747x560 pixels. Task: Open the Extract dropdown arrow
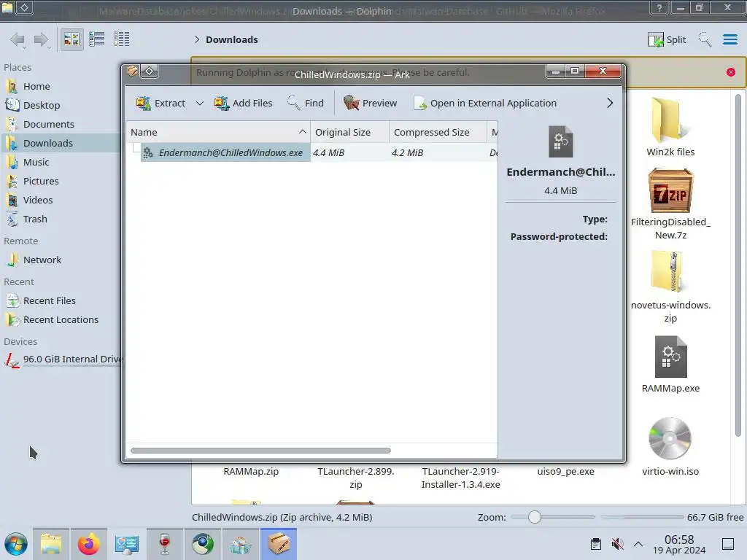tap(200, 103)
